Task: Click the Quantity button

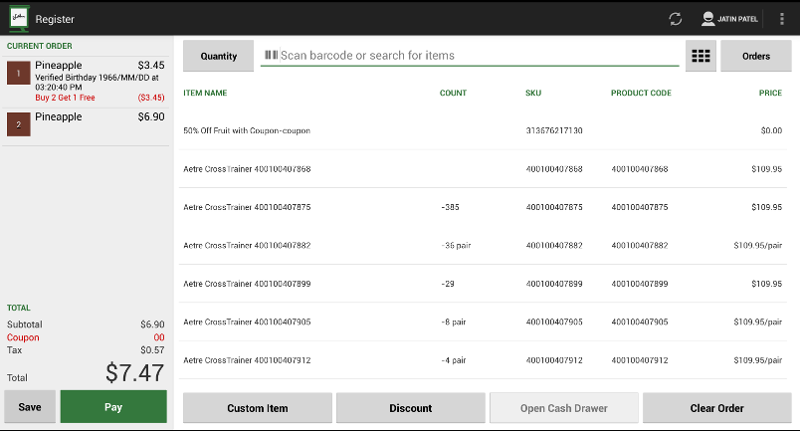Action: point(218,56)
